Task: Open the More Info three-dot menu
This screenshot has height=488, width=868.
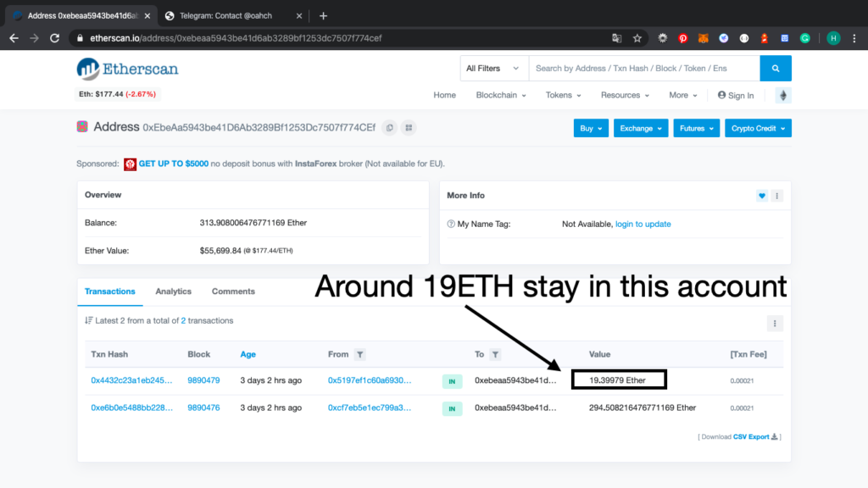Action: (x=776, y=196)
